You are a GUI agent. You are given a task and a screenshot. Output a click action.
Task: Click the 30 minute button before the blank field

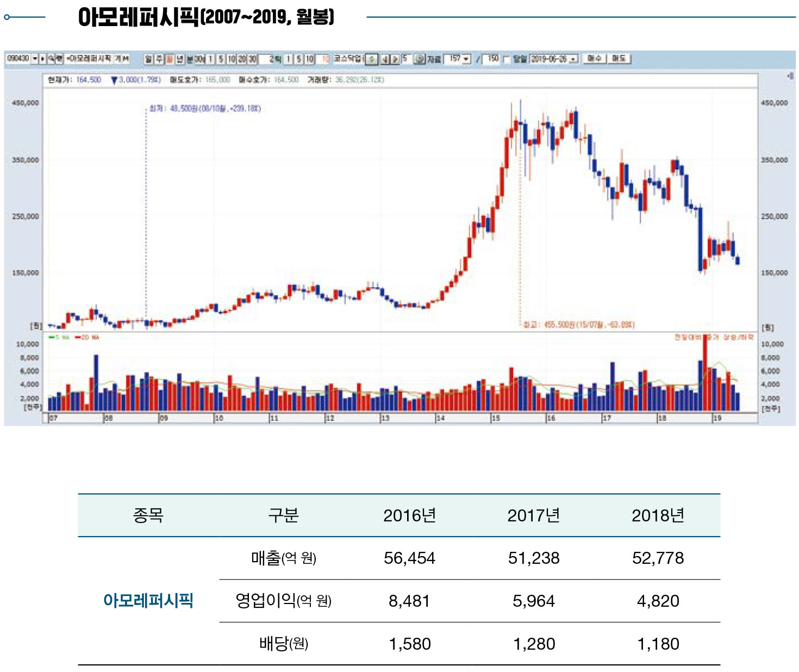tap(252, 59)
